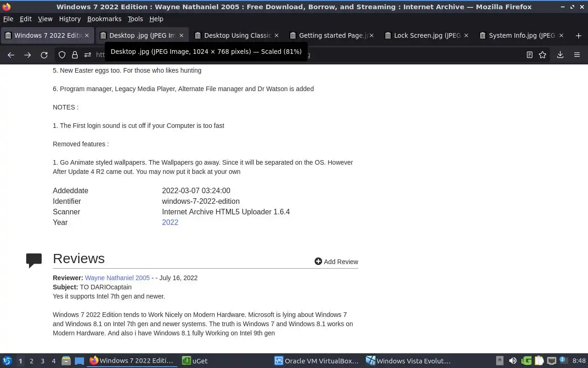
Task: Switch to workspace 4
Action: tap(53, 361)
